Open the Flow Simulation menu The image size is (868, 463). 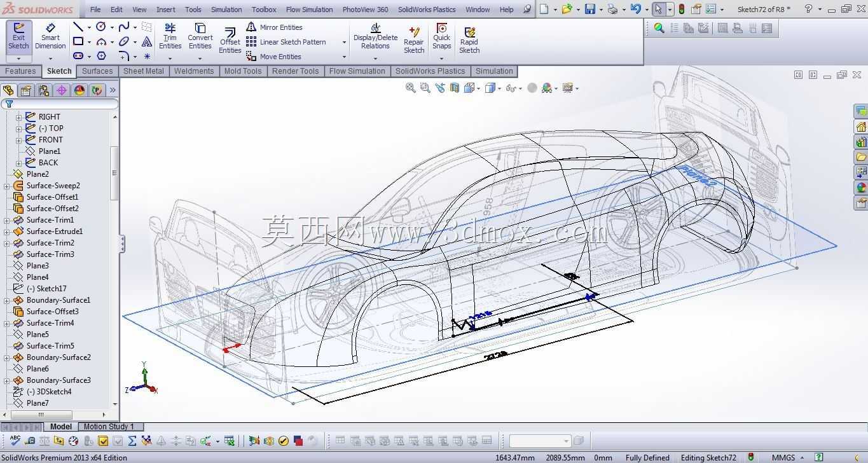[309, 10]
